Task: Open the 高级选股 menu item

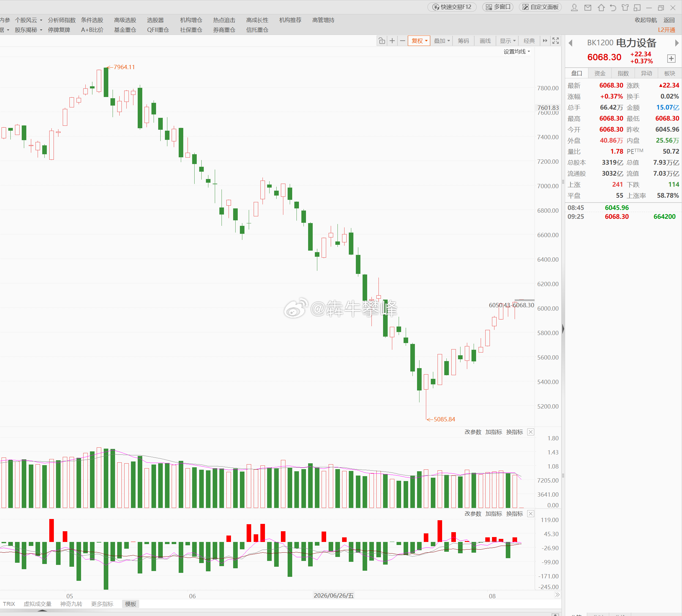Action: tap(125, 20)
